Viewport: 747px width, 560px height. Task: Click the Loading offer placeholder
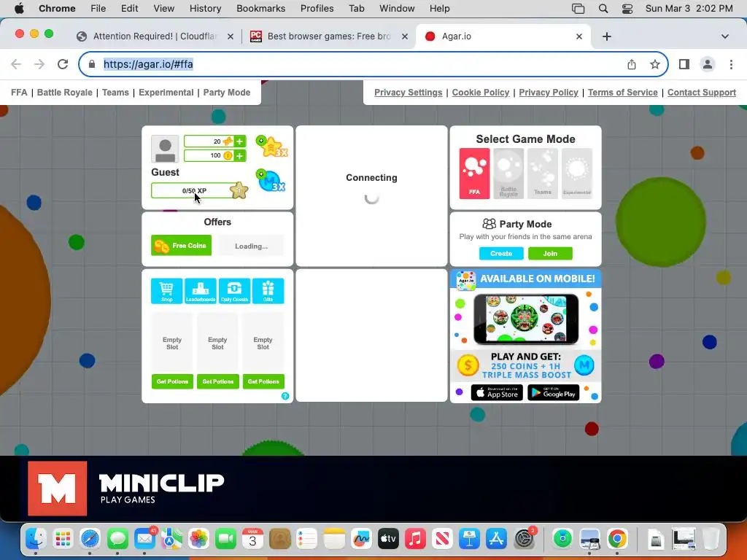point(251,246)
